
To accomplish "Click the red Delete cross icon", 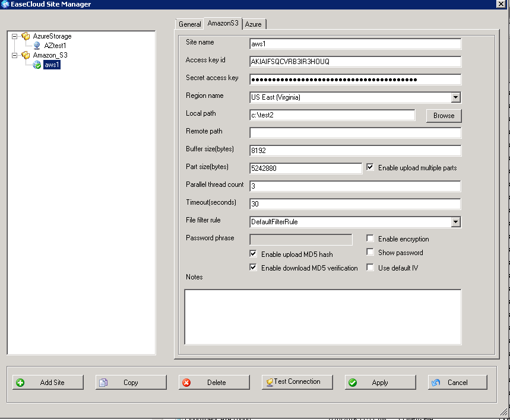I will [186, 383].
